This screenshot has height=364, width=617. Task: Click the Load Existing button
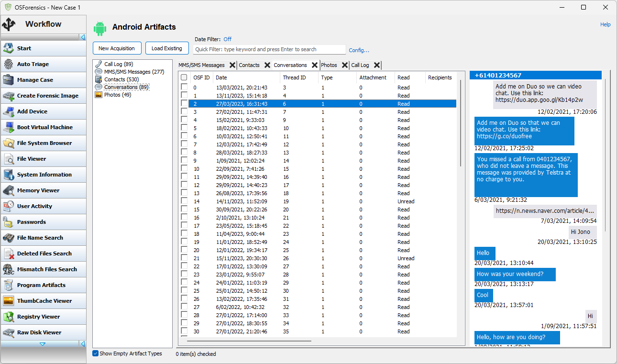(x=167, y=48)
